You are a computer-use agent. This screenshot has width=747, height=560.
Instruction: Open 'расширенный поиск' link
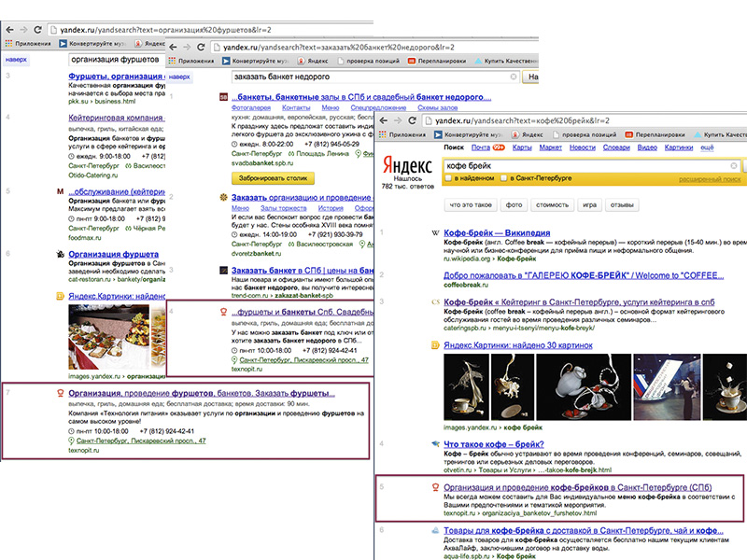(710, 179)
